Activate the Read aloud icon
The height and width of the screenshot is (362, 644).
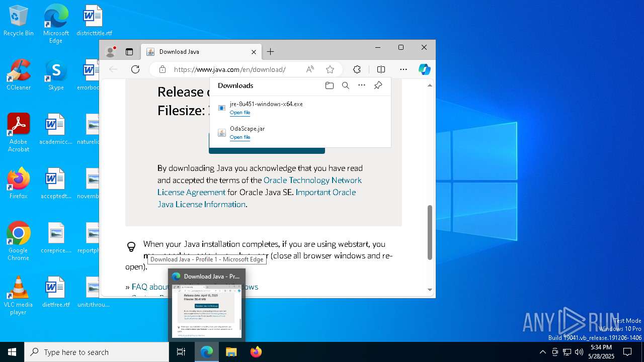[310, 69]
